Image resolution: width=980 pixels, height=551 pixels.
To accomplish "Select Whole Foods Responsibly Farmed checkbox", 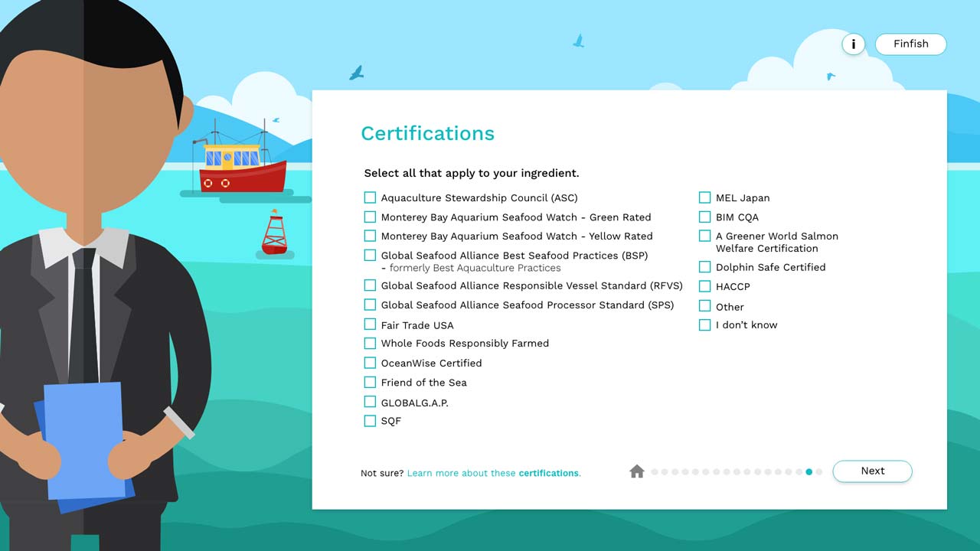I will [x=370, y=343].
